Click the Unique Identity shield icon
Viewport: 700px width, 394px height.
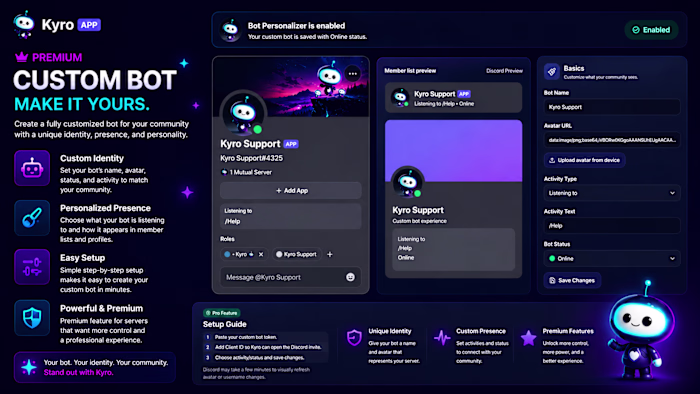(x=354, y=338)
